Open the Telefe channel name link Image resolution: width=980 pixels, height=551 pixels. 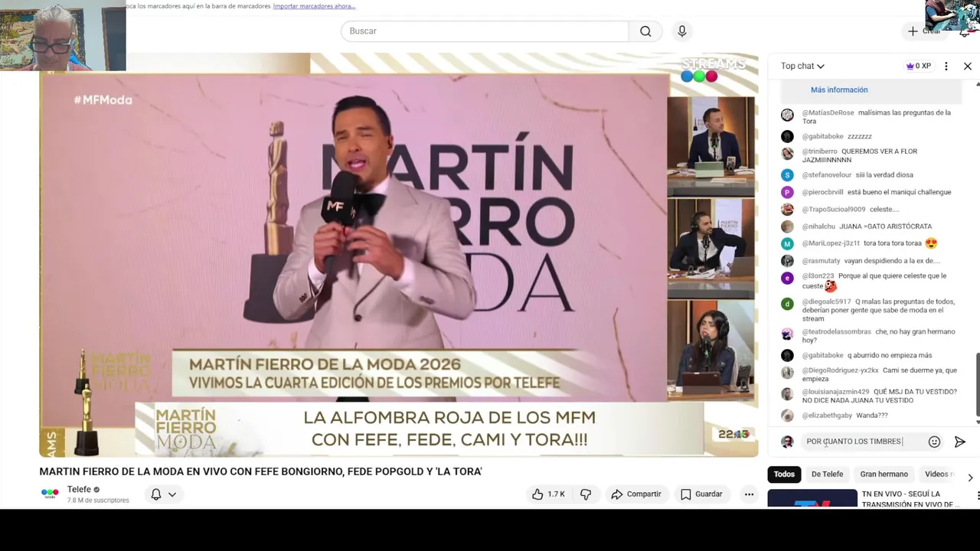point(79,490)
